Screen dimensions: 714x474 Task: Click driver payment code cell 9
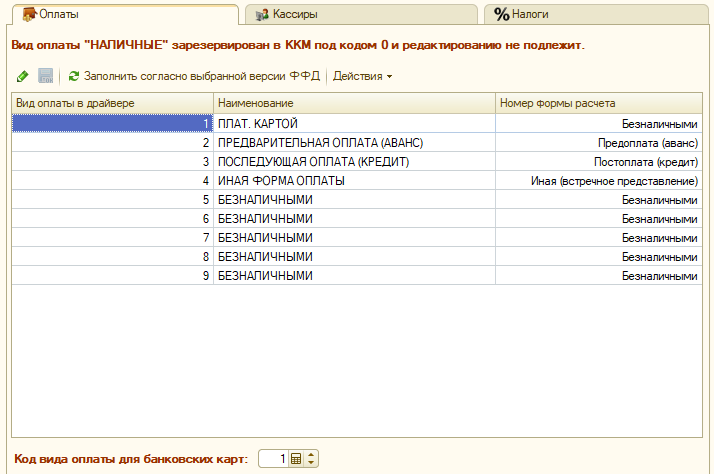pyautogui.click(x=112, y=275)
